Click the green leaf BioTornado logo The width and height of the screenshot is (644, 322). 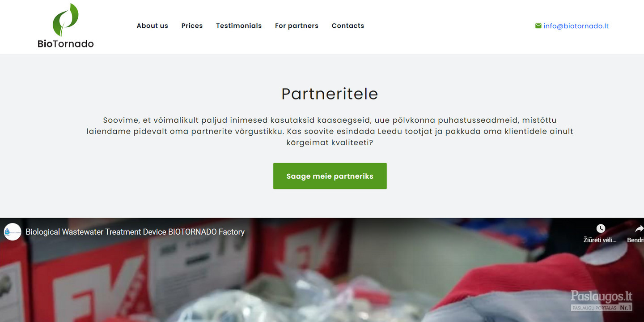pyautogui.click(x=66, y=20)
